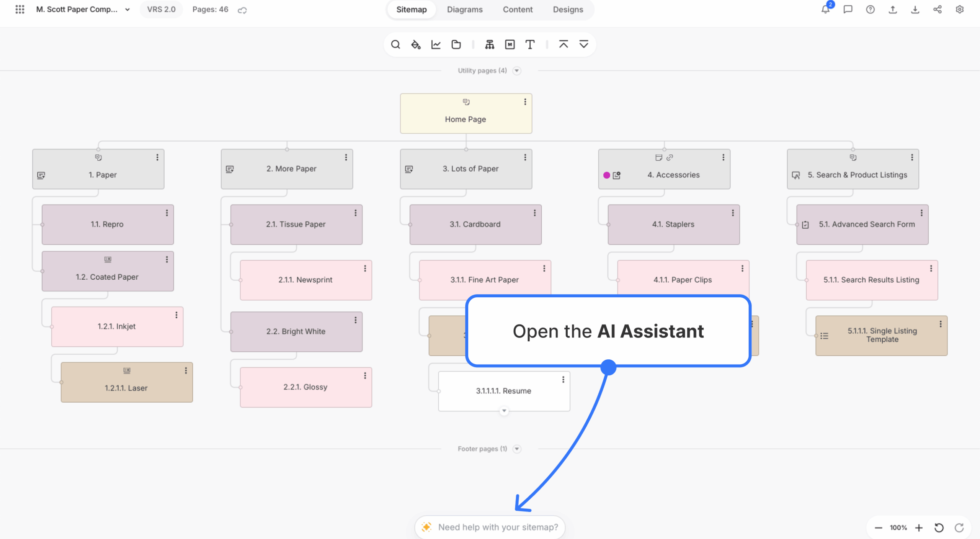Click the 100% zoom level
This screenshot has width=980, height=539.
pyautogui.click(x=898, y=528)
